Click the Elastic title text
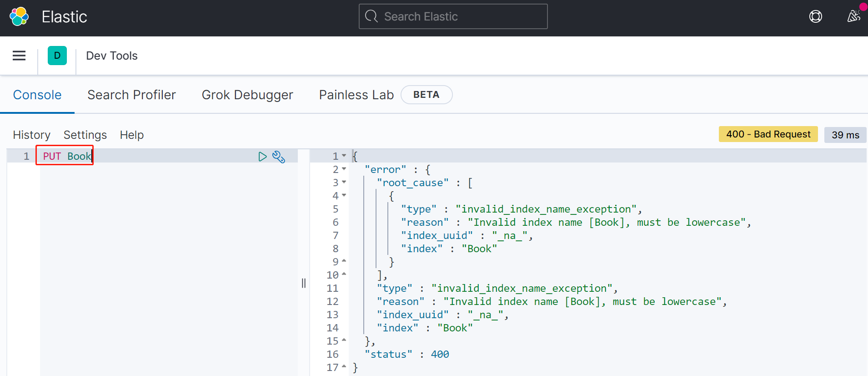Image resolution: width=868 pixels, height=376 pixels. tap(64, 17)
